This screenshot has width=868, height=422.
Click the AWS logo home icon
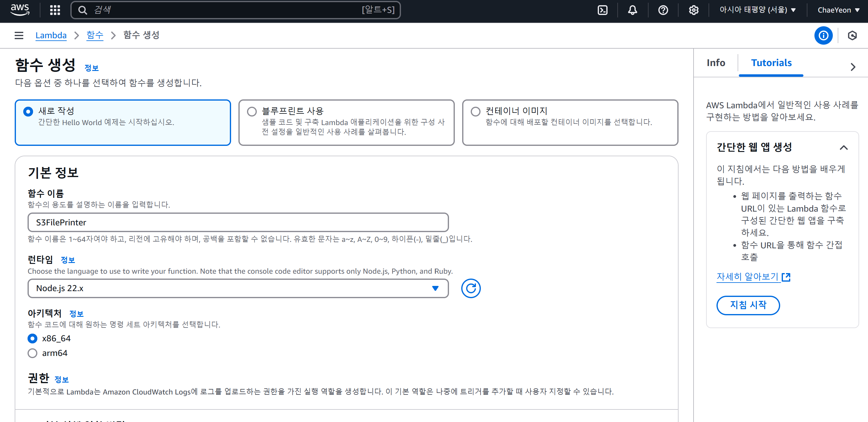20,10
